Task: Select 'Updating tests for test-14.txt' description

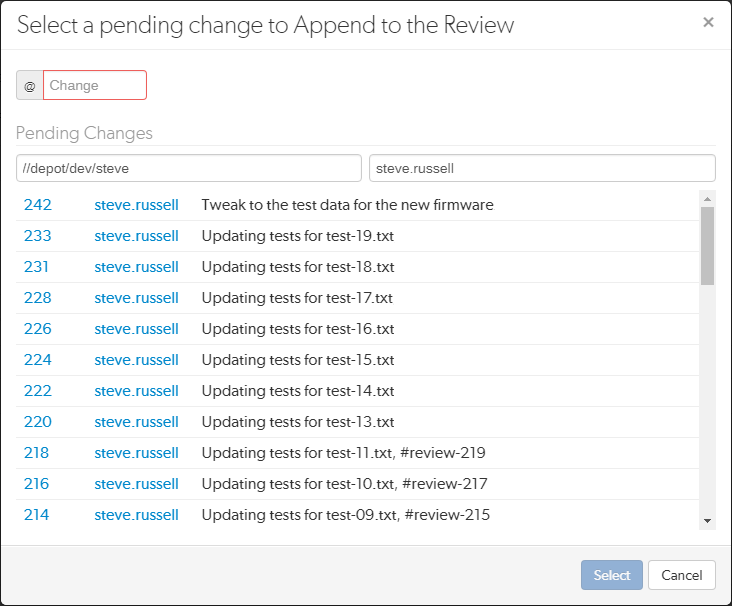Action: coord(298,390)
